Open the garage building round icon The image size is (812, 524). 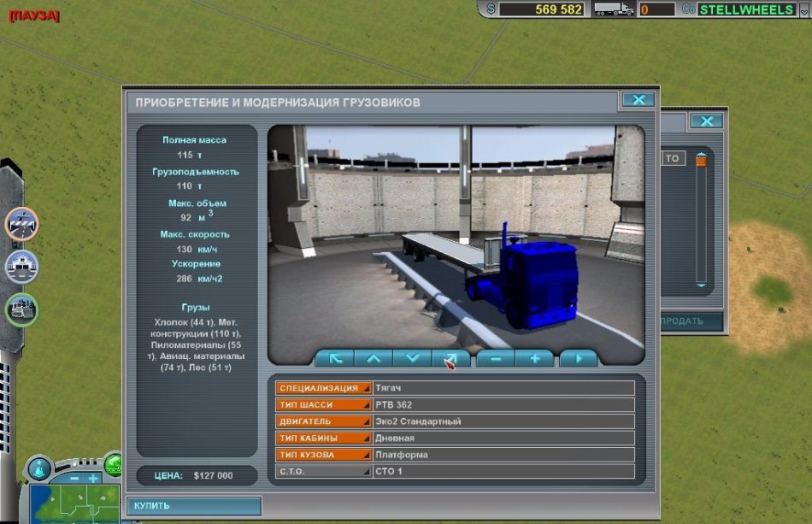(x=21, y=267)
